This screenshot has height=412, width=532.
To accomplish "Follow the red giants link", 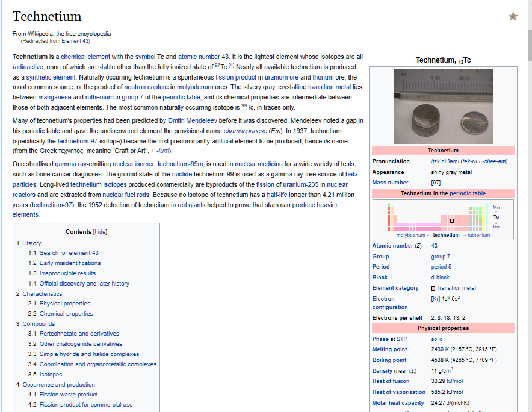I will click(x=191, y=205).
